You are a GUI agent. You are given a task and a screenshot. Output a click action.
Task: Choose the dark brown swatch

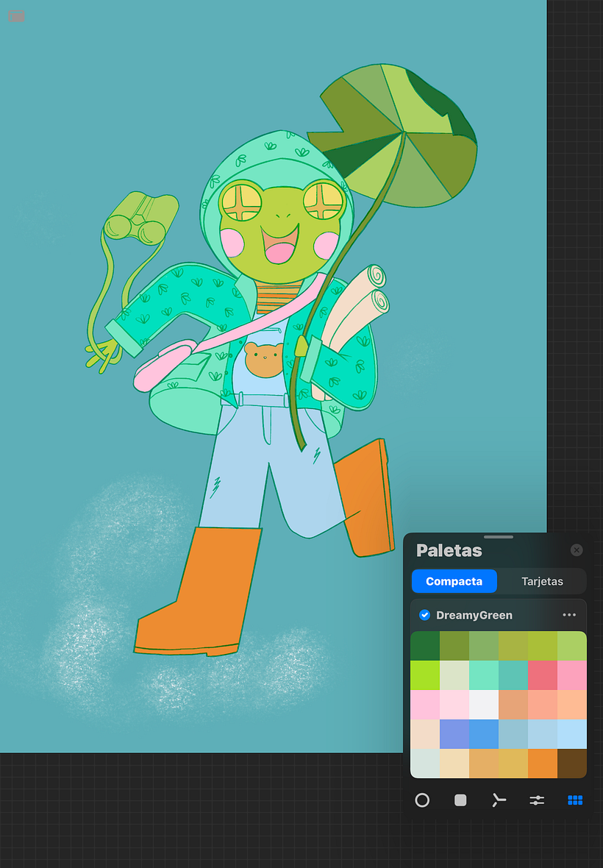pyautogui.click(x=572, y=764)
